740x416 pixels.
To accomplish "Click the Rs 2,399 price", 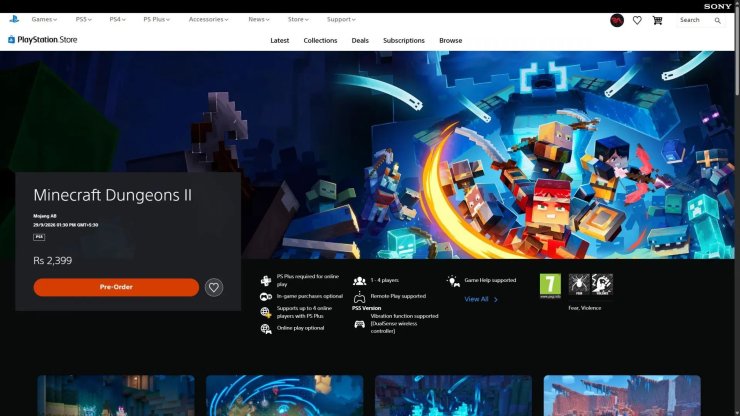I will 52,260.
